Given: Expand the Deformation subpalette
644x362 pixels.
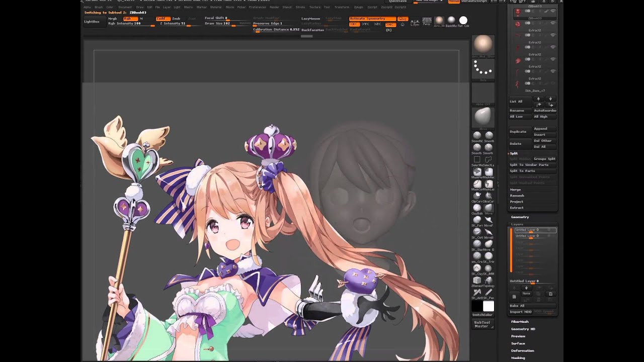Looking at the screenshot, I should pyautogui.click(x=523, y=350).
